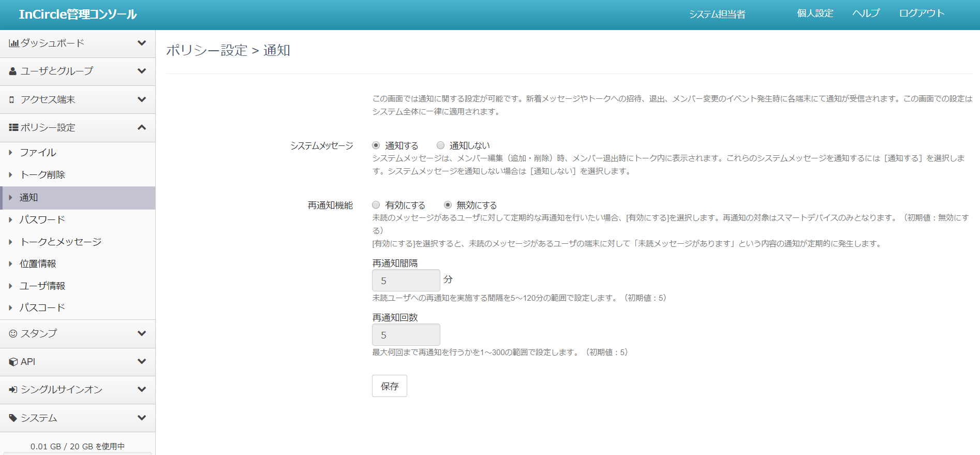Click the user icon beside ユーザとグループ
The width and height of the screenshot is (980, 455).
coord(13,71)
